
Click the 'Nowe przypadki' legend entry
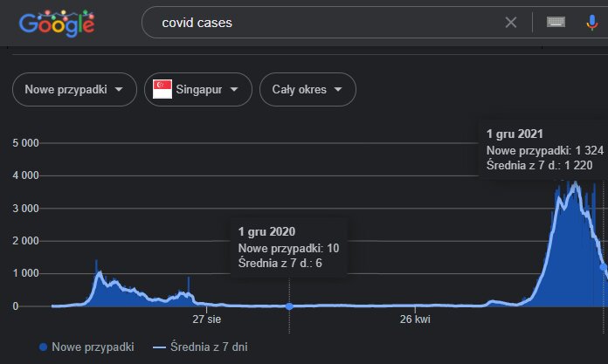(x=86, y=347)
